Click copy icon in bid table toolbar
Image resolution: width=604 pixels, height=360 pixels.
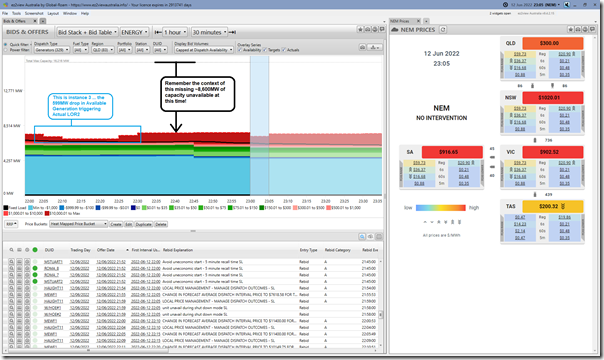[x=370, y=236]
